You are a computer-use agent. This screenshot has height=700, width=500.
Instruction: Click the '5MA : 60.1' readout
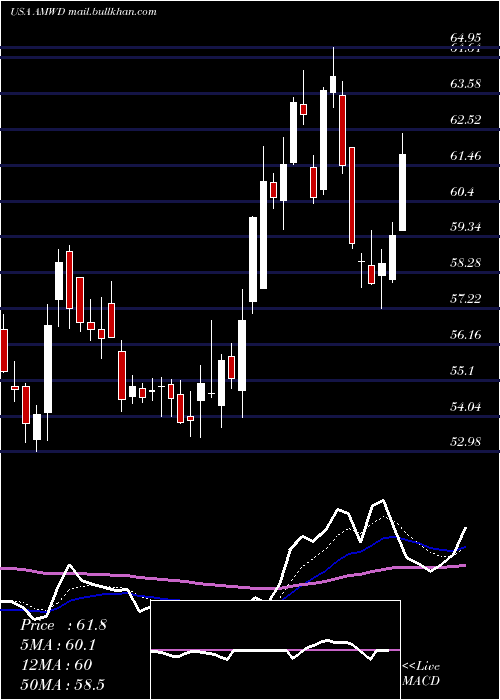(x=58, y=645)
